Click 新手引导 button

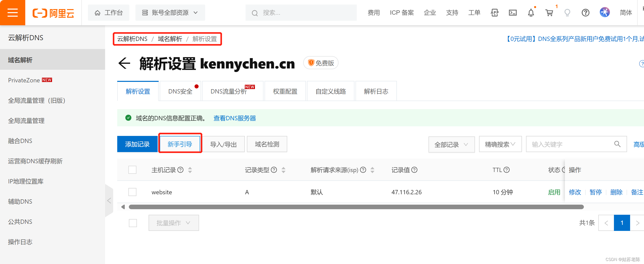[x=180, y=144]
